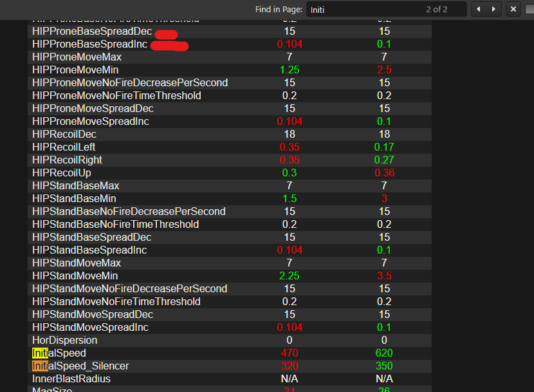Click the HorDispersion row label
The height and width of the screenshot is (392, 534).
(x=65, y=340)
